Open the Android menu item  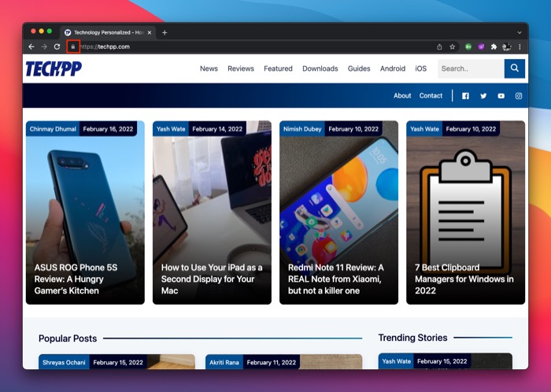(x=393, y=68)
